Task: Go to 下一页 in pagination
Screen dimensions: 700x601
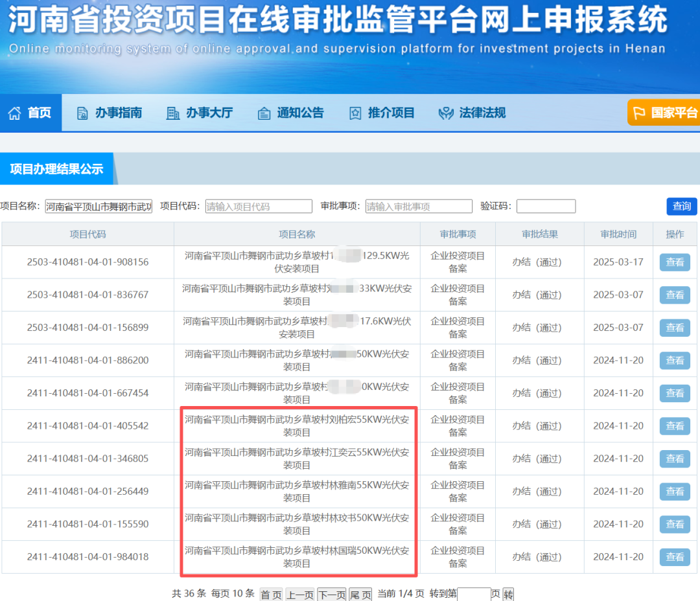Action: pos(331,595)
